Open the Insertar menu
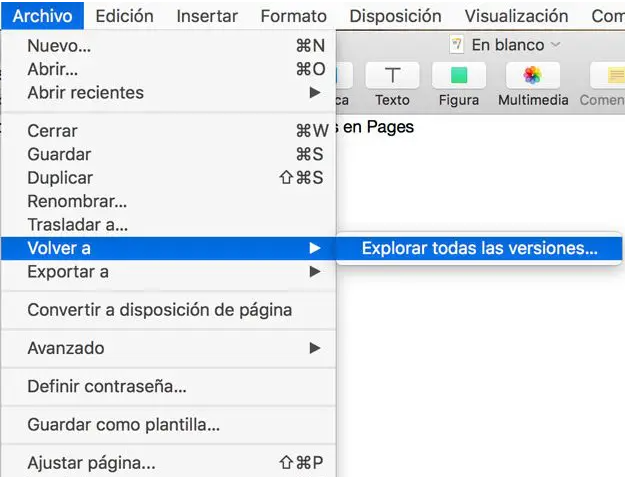The width and height of the screenshot is (625, 477). [x=207, y=16]
